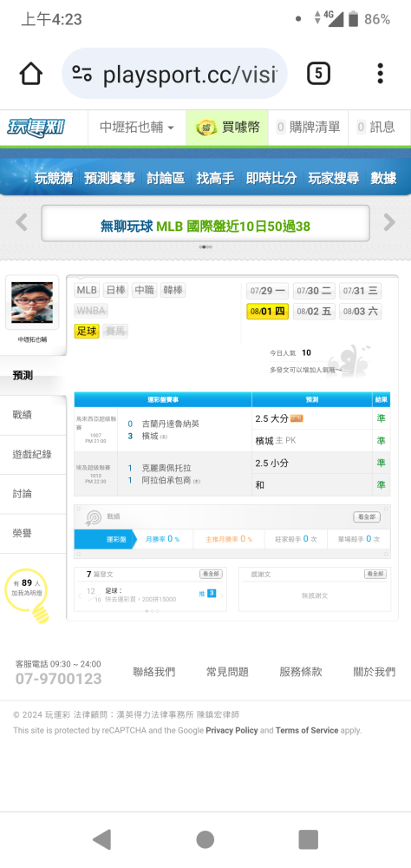Show next banner with right arrow
This screenshot has width=411, height=868.
point(389,222)
